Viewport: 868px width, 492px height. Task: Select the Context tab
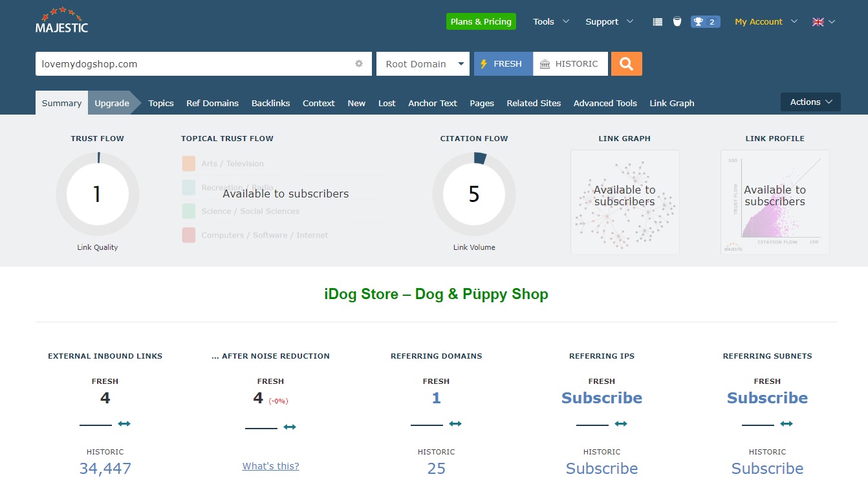(x=319, y=103)
